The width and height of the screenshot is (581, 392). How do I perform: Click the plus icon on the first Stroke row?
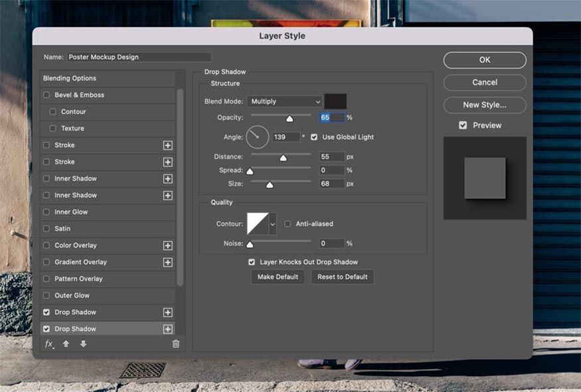(168, 145)
